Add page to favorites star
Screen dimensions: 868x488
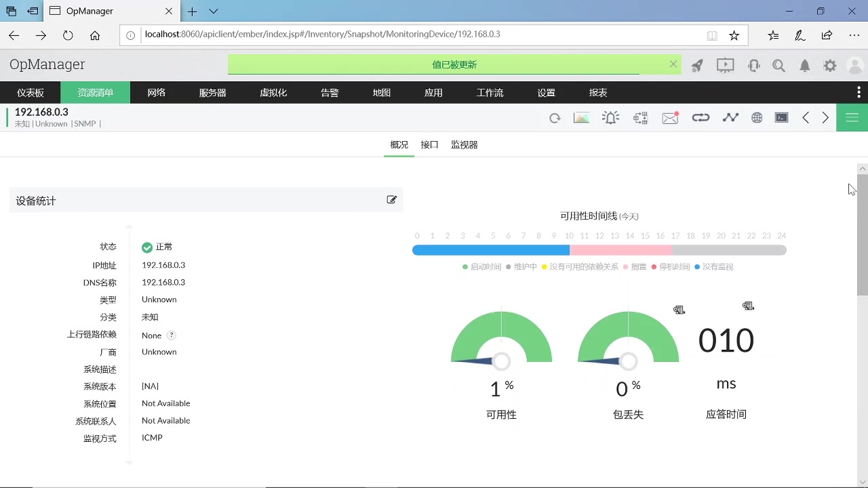click(734, 35)
